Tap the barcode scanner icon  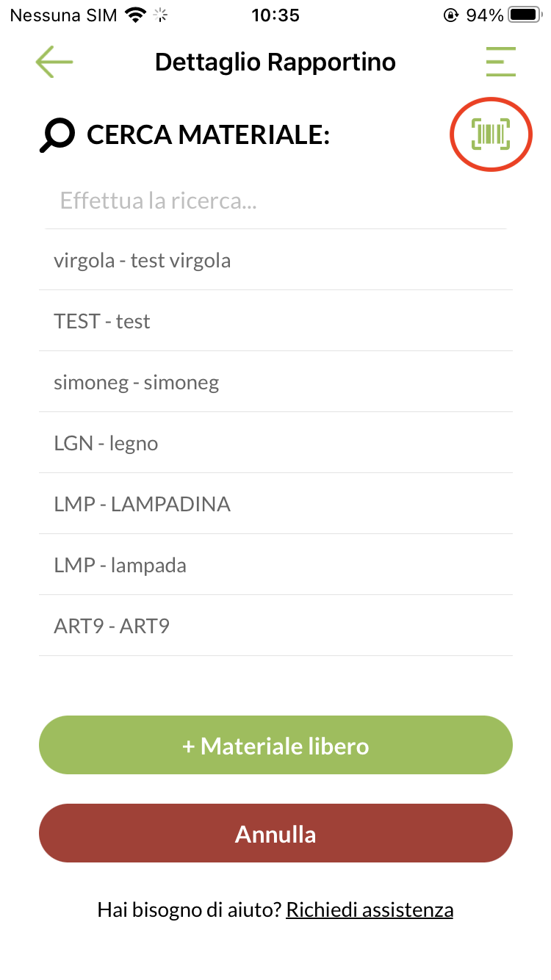click(491, 134)
